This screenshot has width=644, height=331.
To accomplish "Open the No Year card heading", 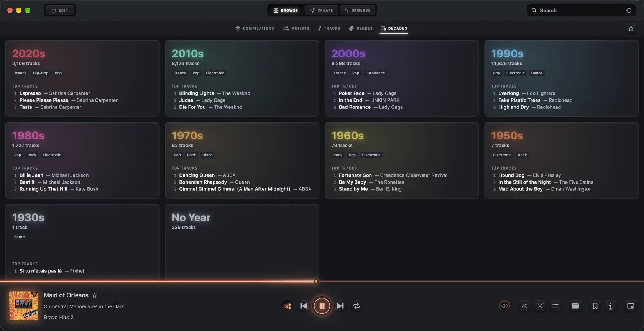I will (x=191, y=218).
